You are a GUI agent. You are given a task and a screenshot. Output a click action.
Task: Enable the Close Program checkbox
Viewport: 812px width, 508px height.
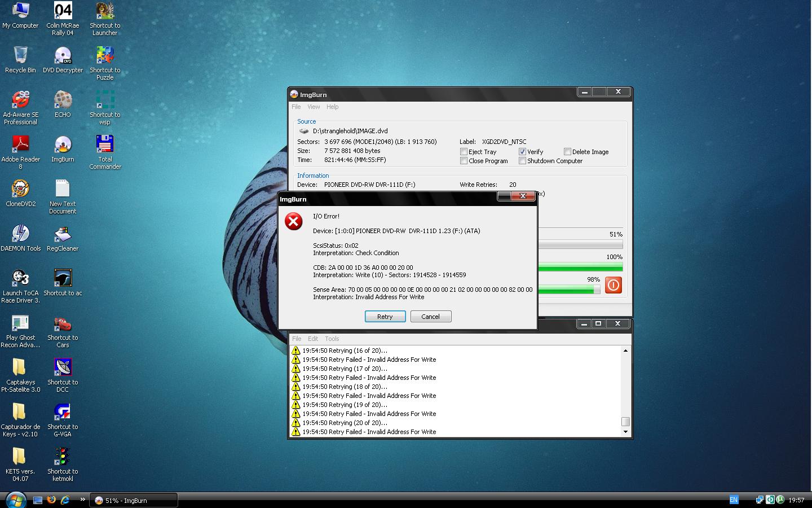tap(464, 161)
